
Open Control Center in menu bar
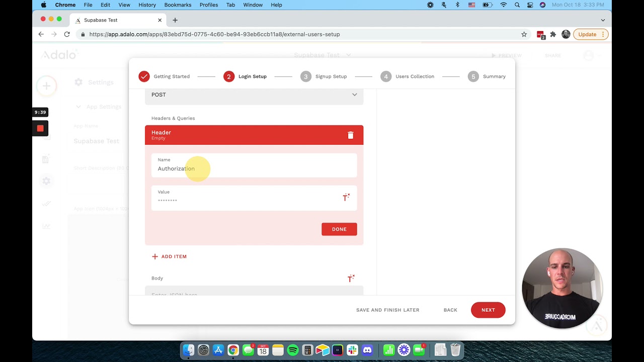530,5
